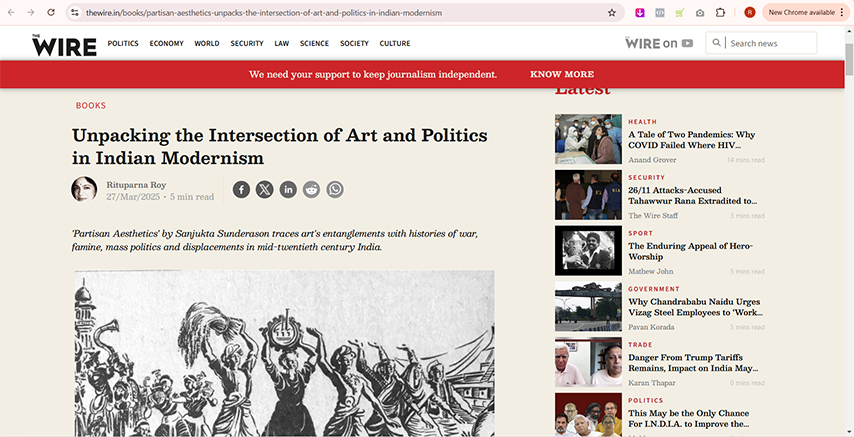Open the BOOKS category link
Screen dimensions: 854x437
click(x=91, y=105)
